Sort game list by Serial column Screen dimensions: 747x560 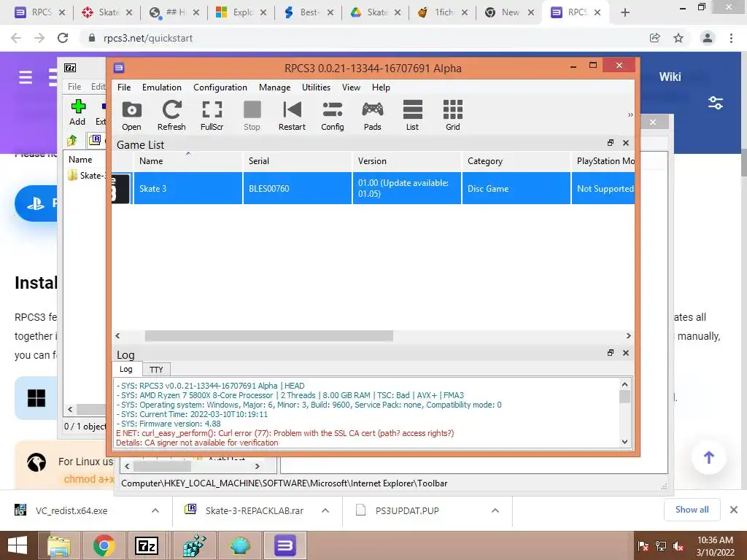pyautogui.click(x=298, y=161)
